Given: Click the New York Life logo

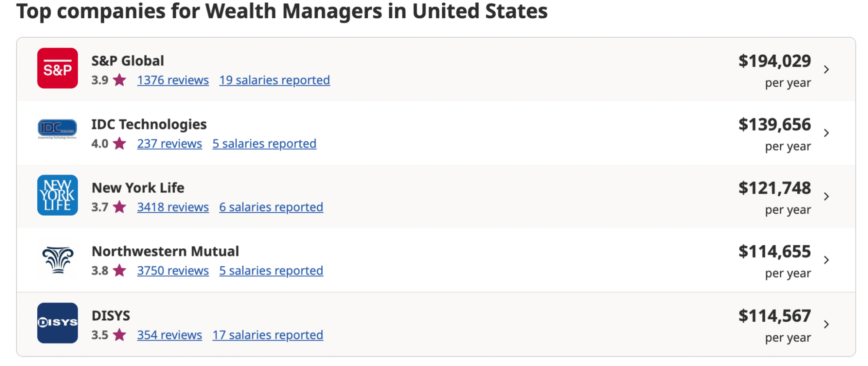Looking at the screenshot, I should coord(57,195).
